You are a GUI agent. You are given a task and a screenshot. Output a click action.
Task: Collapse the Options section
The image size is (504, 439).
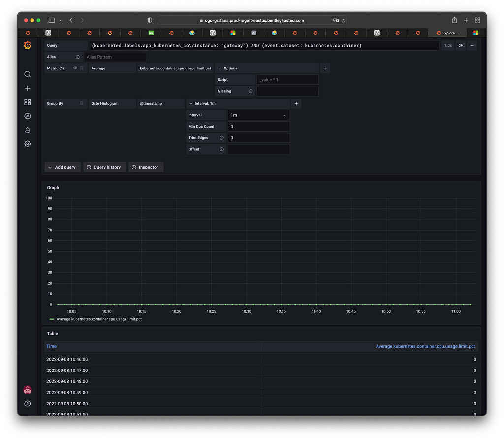click(220, 68)
